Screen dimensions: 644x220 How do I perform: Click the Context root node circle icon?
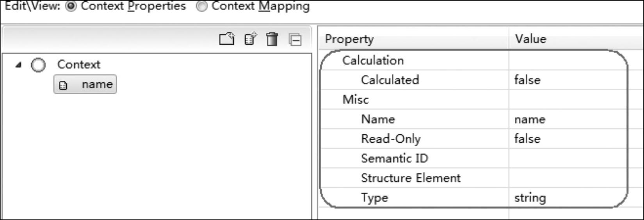[38, 65]
